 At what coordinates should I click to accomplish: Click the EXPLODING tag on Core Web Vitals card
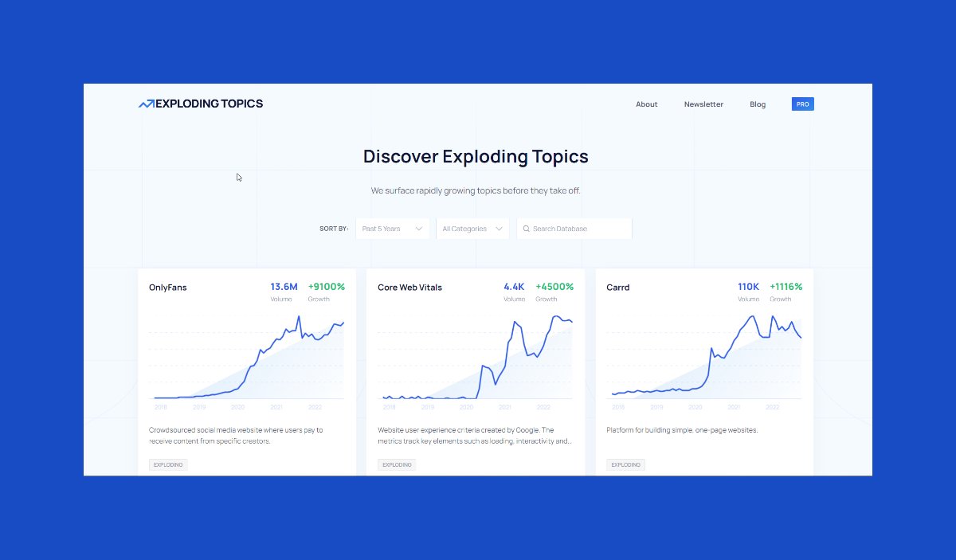[397, 464]
